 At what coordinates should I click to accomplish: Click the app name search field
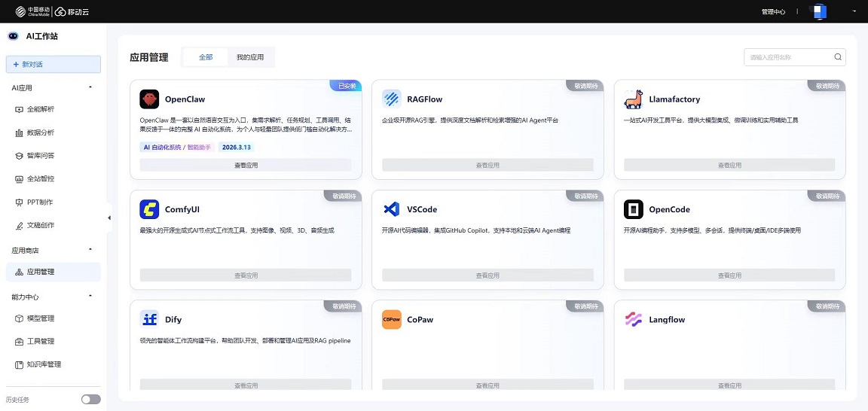788,57
